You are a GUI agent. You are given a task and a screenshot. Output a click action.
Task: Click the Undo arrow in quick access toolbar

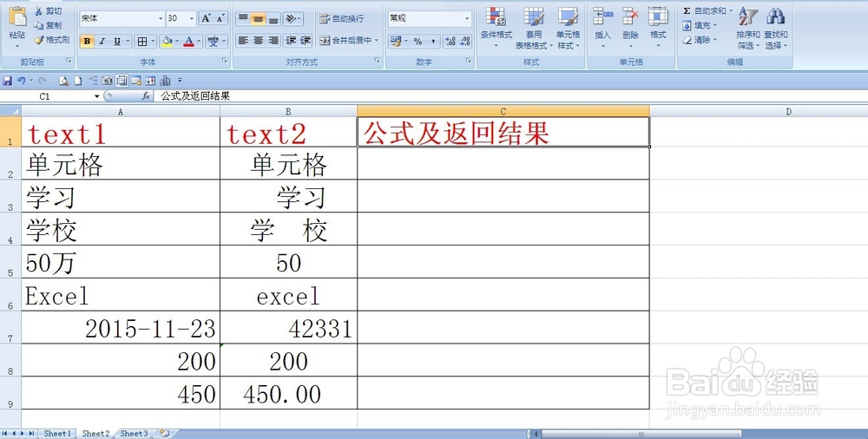tap(21, 81)
